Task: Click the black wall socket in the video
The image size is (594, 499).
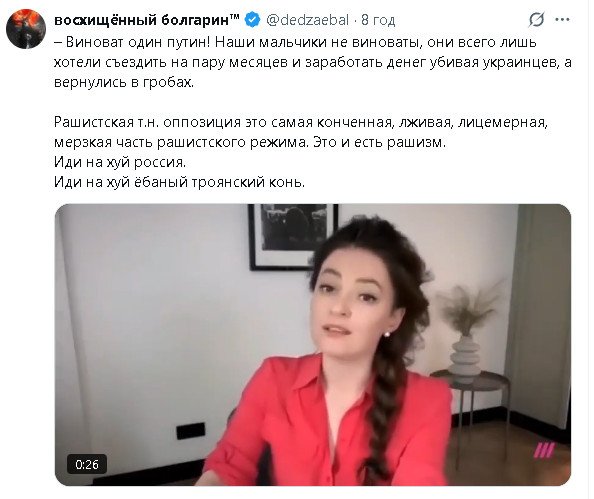Action: [191, 431]
